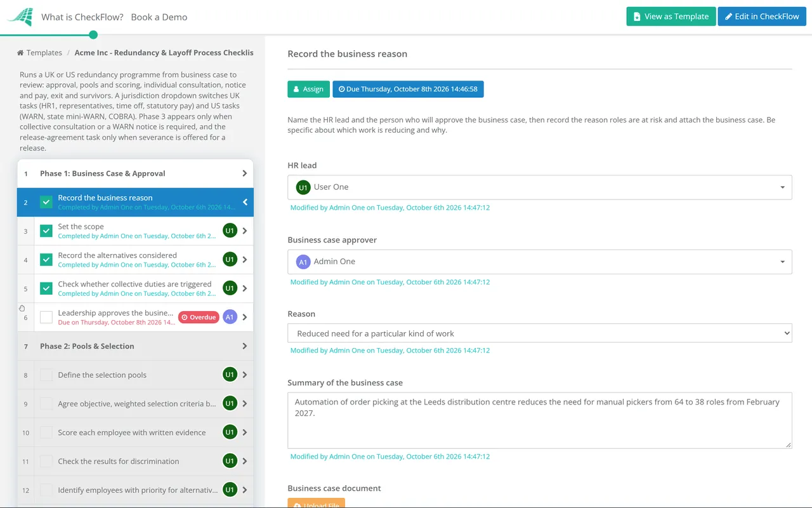Click U1 avatar on Identify employees with priority row
The image size is (812, 508).
click(x=230, y=490)
